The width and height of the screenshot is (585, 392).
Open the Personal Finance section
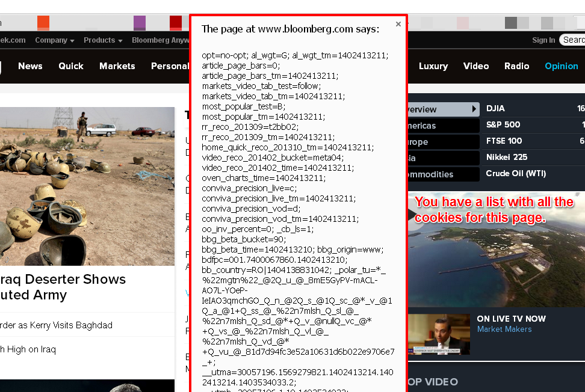(x=170, y=66)
